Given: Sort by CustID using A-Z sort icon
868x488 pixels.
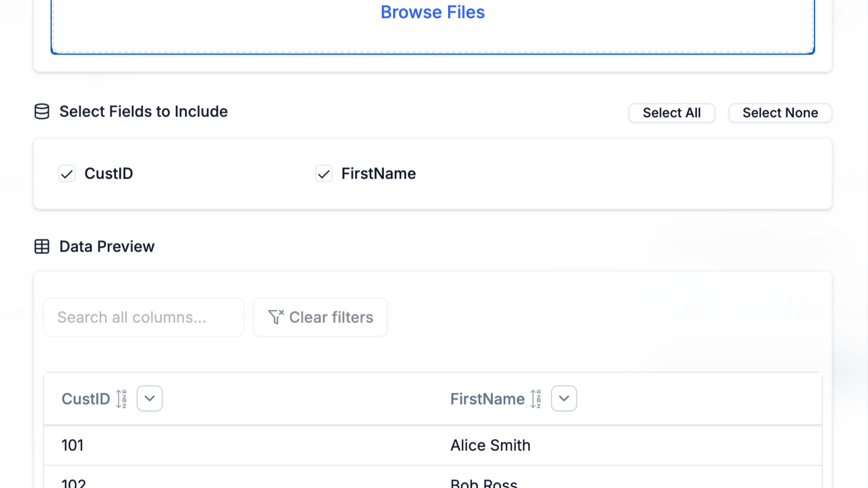Looking at the screenshot, I should pos(121,399).
